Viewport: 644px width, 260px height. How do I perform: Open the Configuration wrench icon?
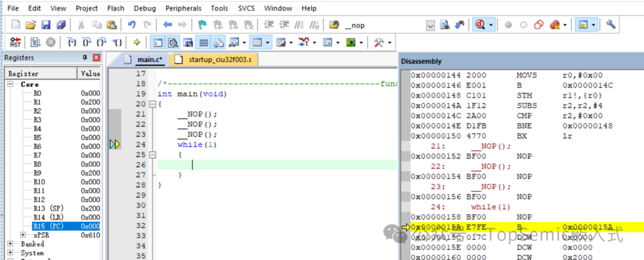click(x=611, y=25)
